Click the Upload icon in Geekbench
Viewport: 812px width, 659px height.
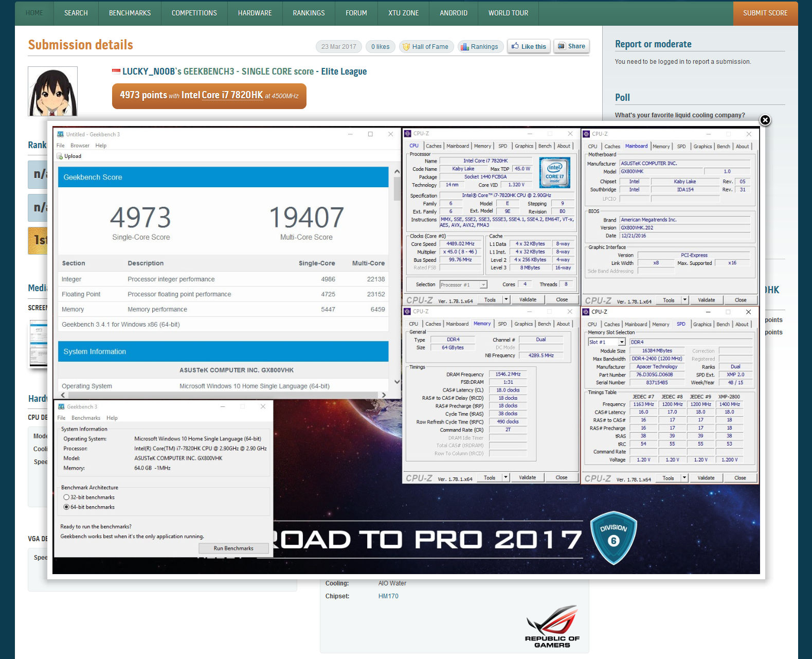point(60,156)
